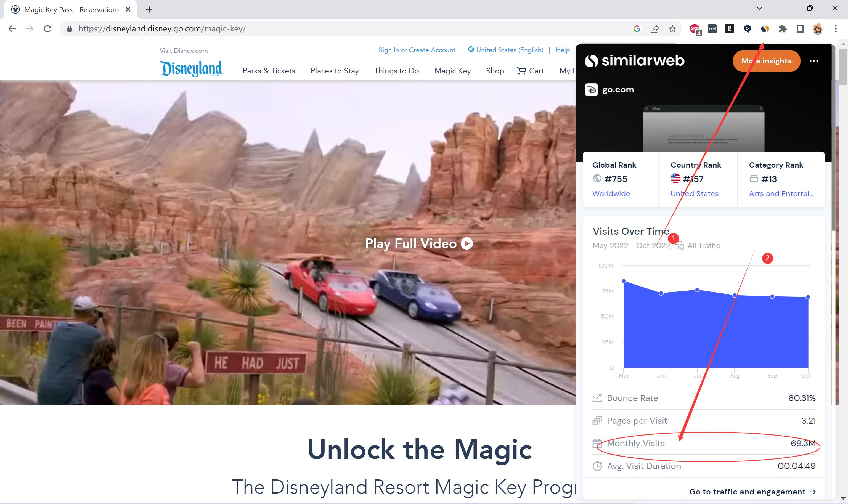
Task: Click the Similarweb extension icon in toolbar
Action: pos(765,29)
